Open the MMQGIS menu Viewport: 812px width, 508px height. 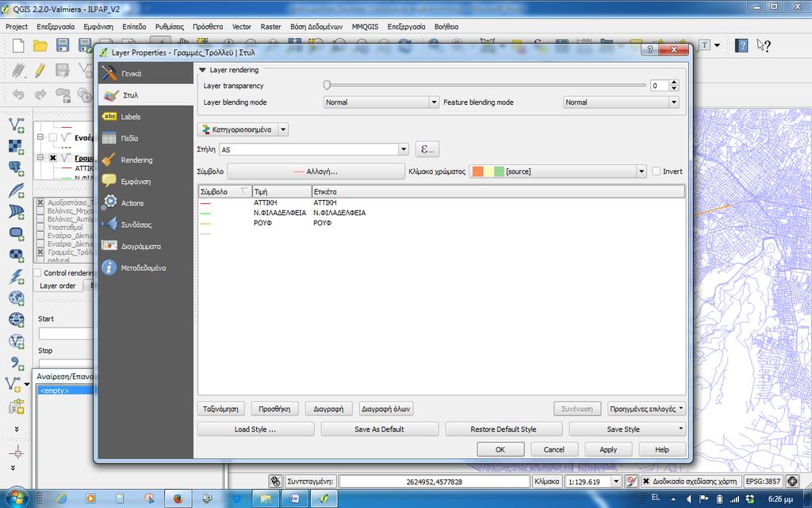365,26
